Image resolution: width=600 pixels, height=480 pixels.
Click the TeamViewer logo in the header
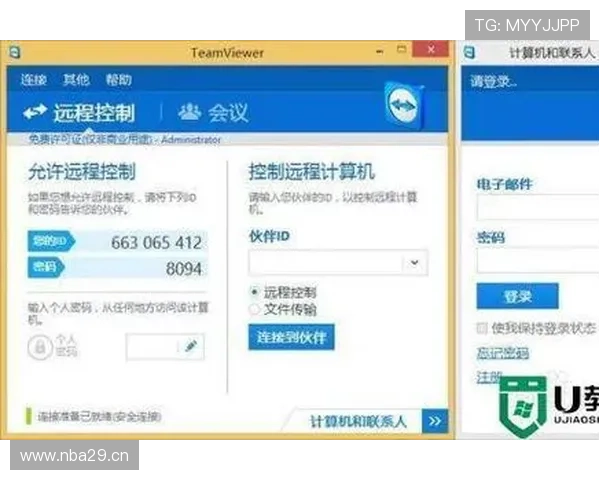click(404, 106)
